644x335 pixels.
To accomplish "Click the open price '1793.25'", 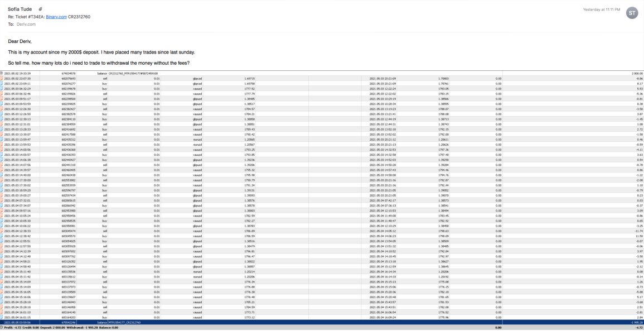I will coord(249,150).
